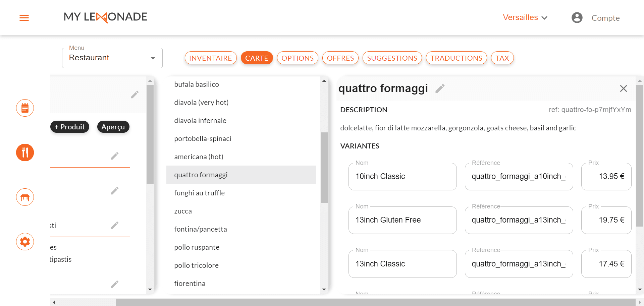Viewport: 644px width, 306px height.
Task: Expand the Menu Restaurant dropdown
Action: pos(112,58)
